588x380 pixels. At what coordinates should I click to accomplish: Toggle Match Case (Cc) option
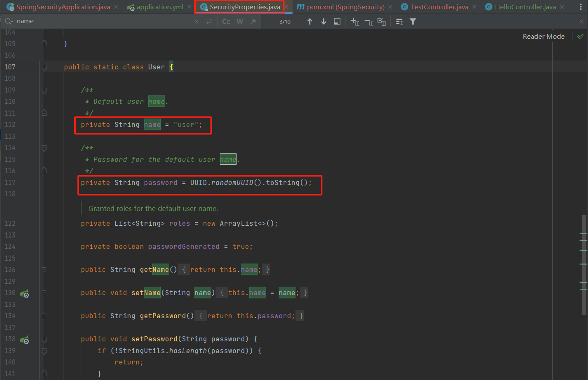pos(226,21)
